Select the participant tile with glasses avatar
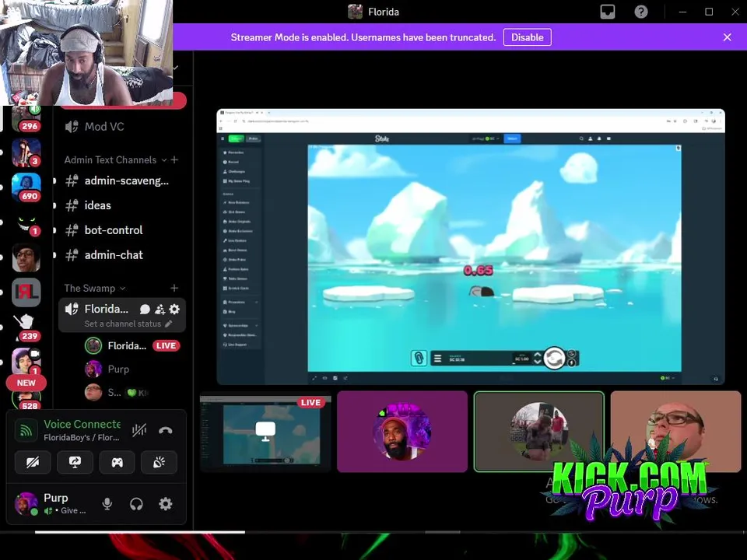747x560 pixels. point(675,432)
